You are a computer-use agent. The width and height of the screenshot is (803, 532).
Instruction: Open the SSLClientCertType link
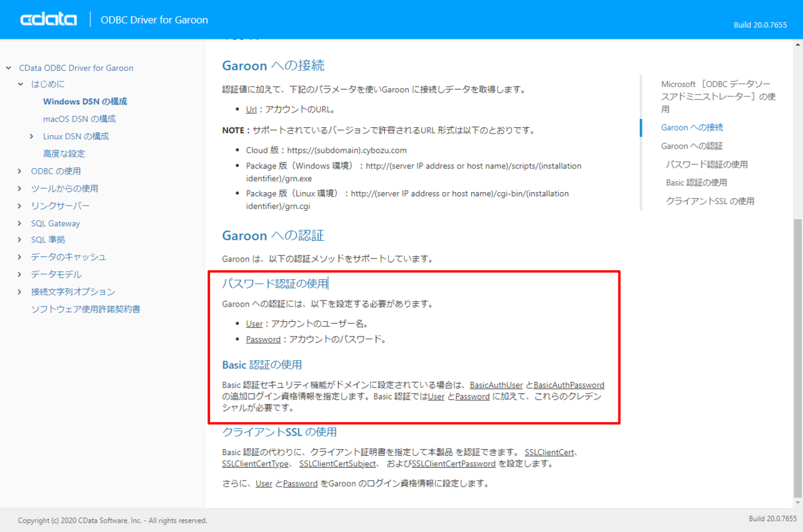coord(256,464)
